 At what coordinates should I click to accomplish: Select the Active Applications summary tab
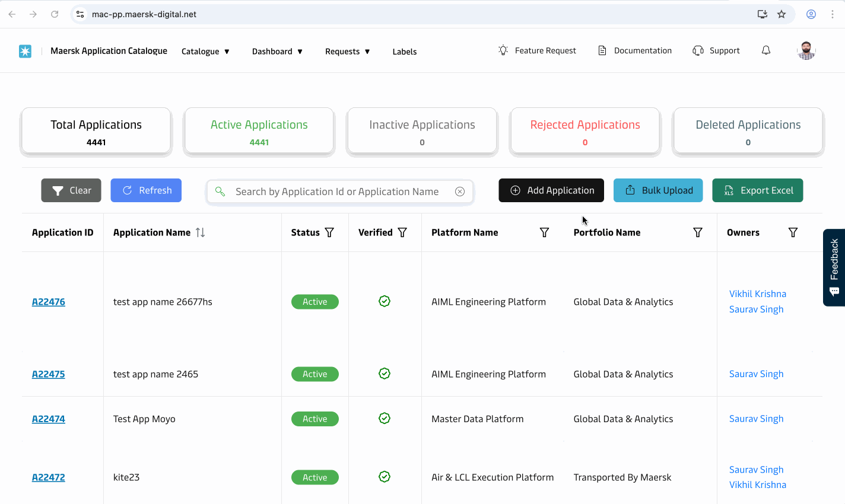tap(259, 130)
